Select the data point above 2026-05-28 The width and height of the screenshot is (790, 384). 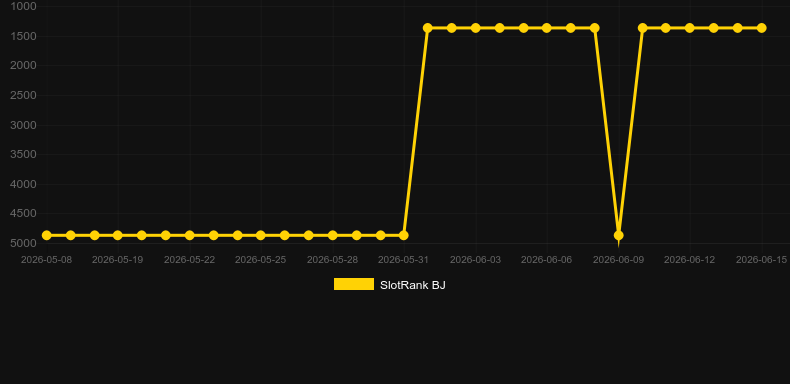(333, 235)
